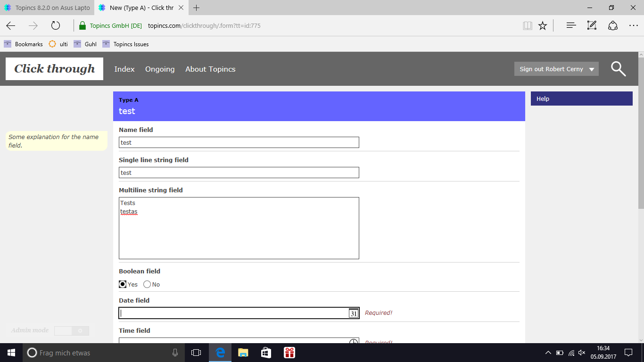
Task: Open the About Topincs link
Action: [x=210, y=69]
